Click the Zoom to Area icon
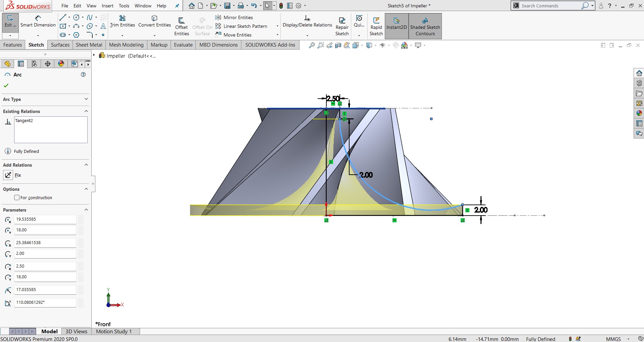This screenshot has width=644, height=342. [321, 45]
